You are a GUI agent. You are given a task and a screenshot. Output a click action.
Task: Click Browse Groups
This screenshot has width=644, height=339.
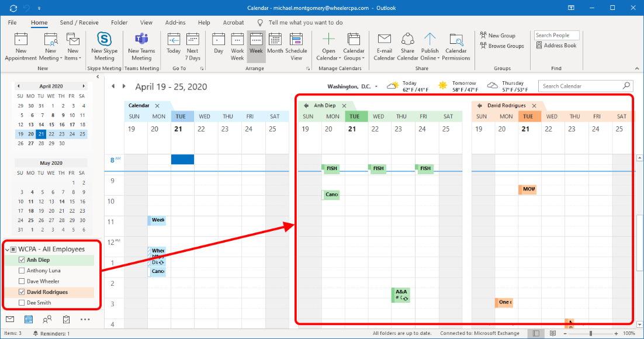click(502, 46)
